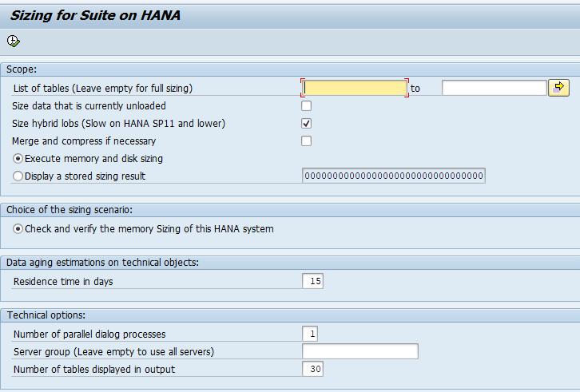Click the stored sizing result ID field
580x392 pixels.
(x=393, y=176)
